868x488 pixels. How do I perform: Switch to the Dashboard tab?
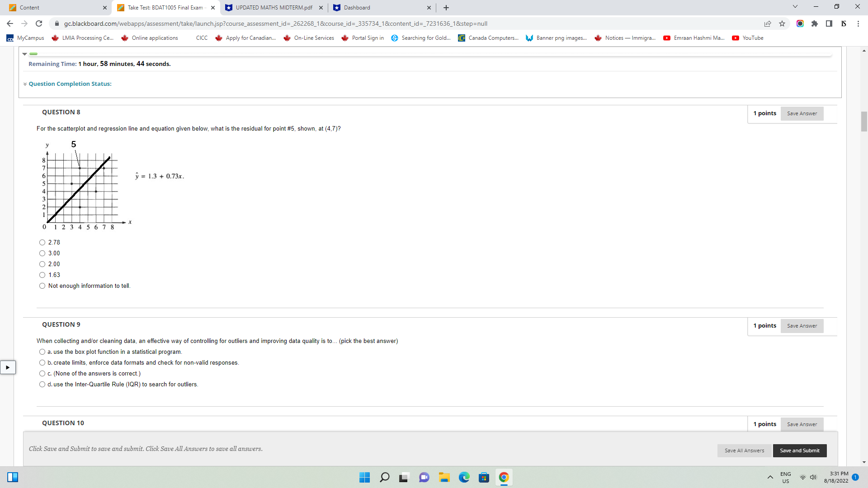pos(357,8)
